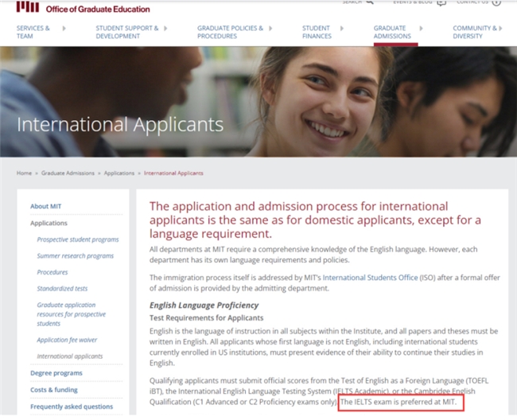Open Standardized tests in the sidebar
The height and width of the screenshot is (420, 517).
[62, 289]
